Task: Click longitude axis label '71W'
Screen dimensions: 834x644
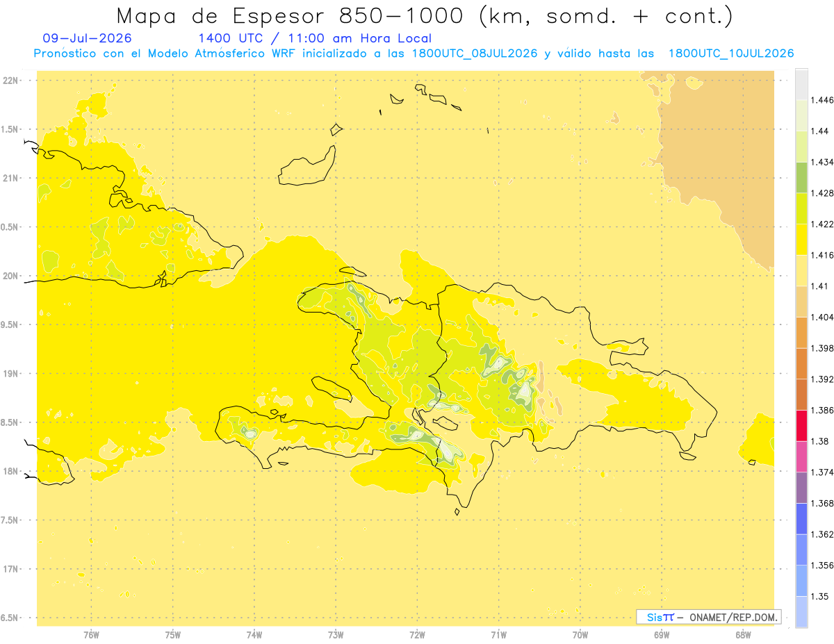Action: coord(498,634)
